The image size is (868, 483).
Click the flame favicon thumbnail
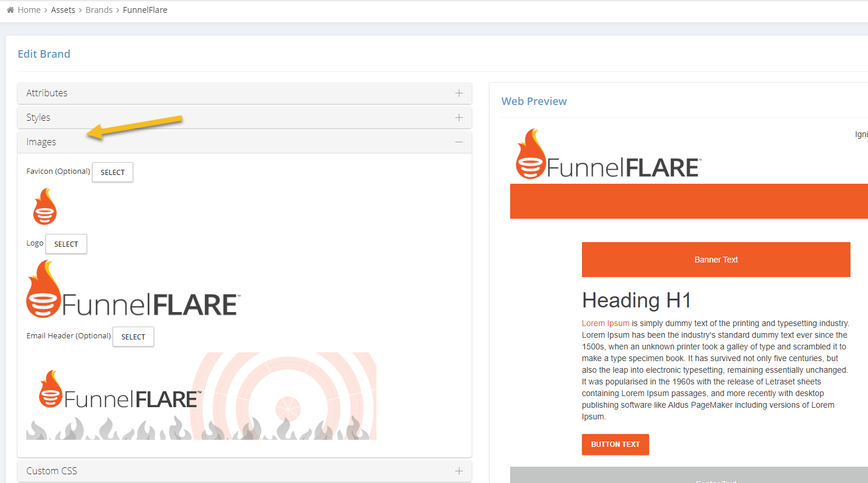45,206
